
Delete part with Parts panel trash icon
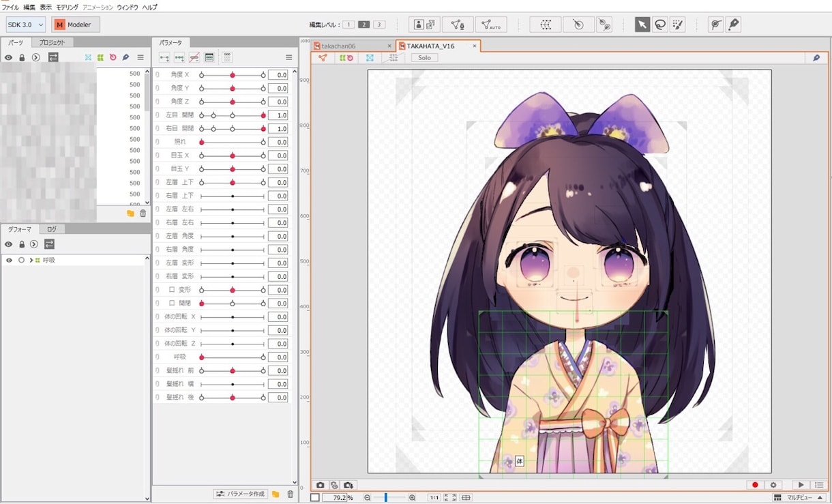(x=143, y=213)
